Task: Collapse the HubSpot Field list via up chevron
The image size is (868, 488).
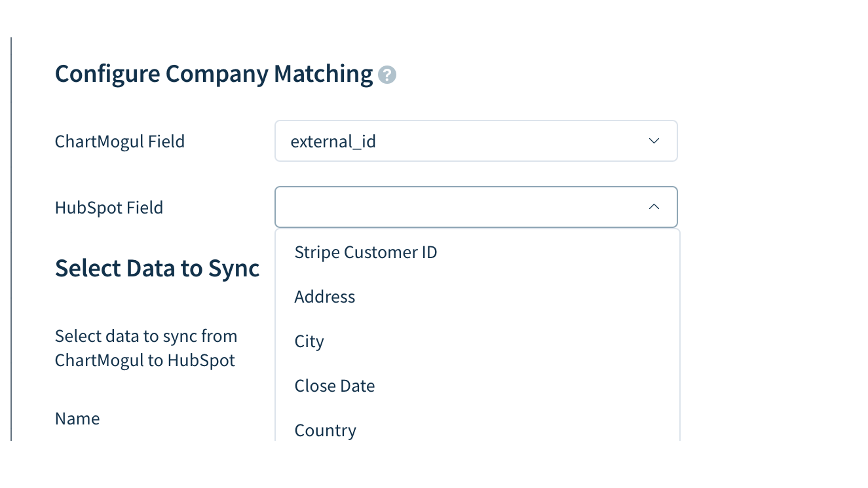Action: click(653, 207)
